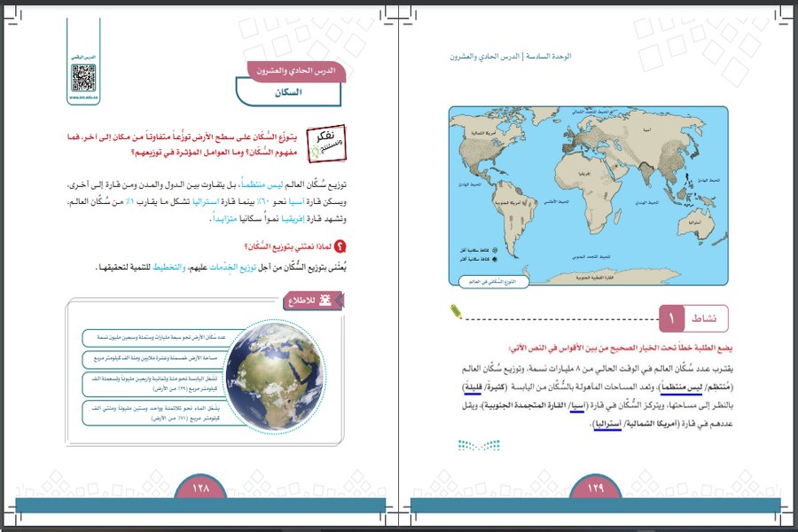Click the option 'القارة المتجمدة الجنوبية' in the activity
Viewport: 798px width, 532px height.
[x=525, y=406]
